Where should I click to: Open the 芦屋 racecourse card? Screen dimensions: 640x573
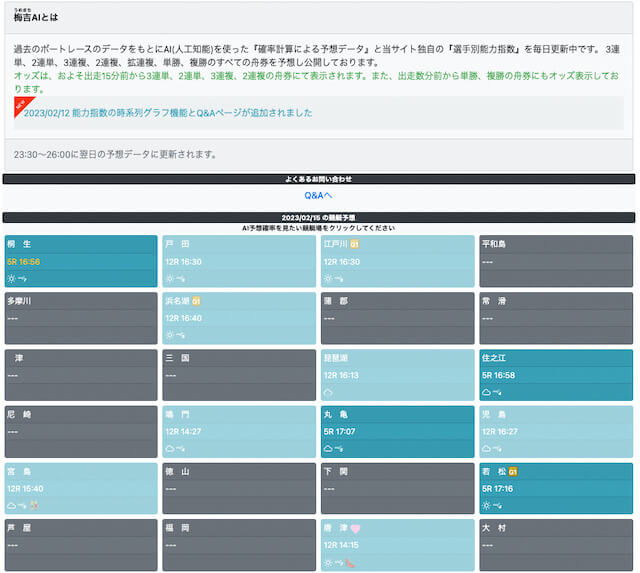click(x=81, y=545)
